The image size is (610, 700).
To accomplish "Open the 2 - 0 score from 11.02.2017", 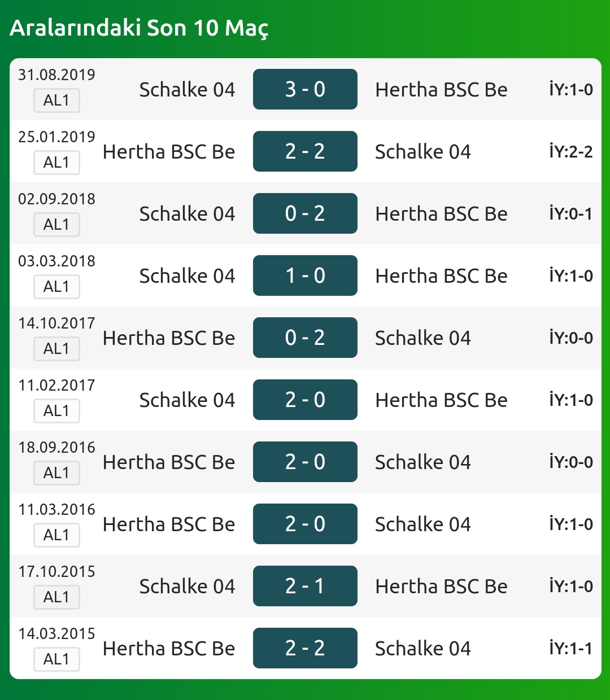I will pyautogui.click(x=305, y=400).
